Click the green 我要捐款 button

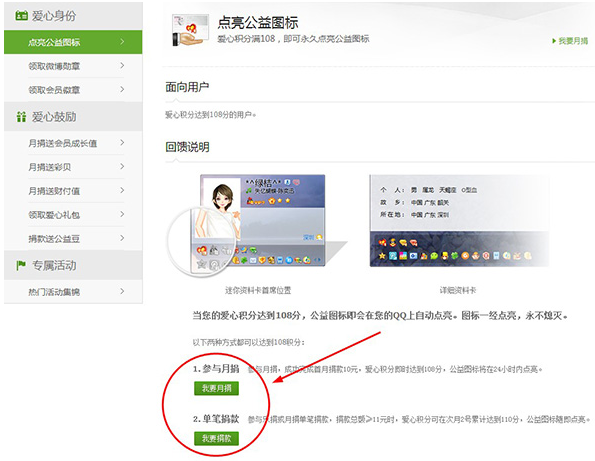216,439
